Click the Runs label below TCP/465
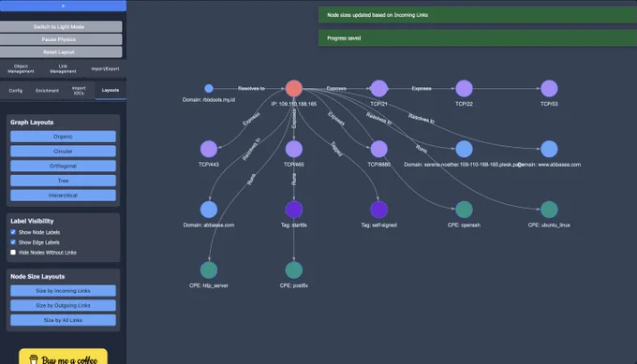The image size is (637, 364). pos(294,180)
